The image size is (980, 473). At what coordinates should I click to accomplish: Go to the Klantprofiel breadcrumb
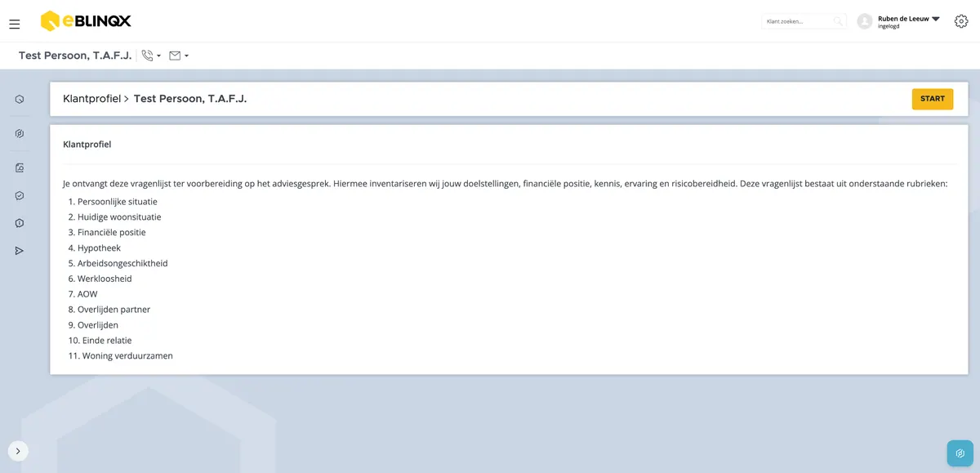tap(91, 99)
